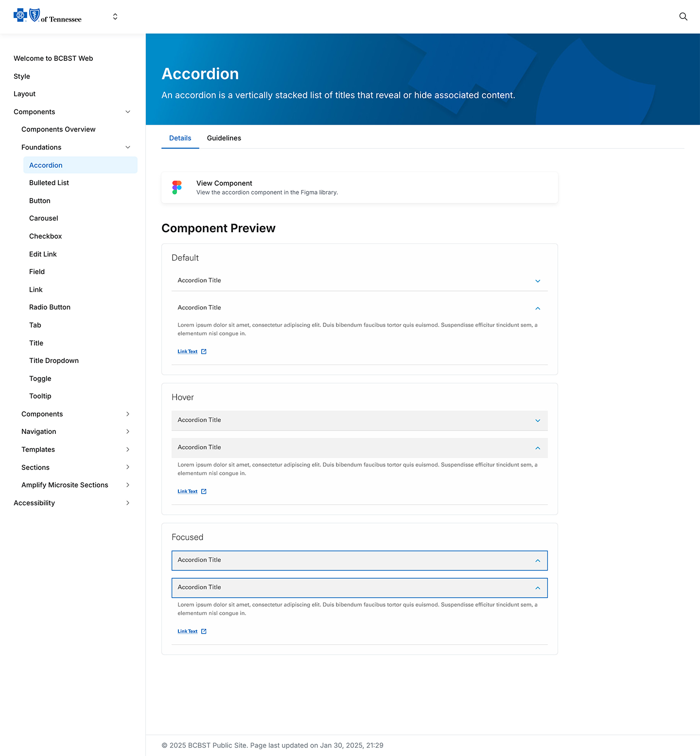Image resolution: width=700 pixels, height=756 pixels.
Task: Open search using the magnifier icon
Action: pos(683,16)
